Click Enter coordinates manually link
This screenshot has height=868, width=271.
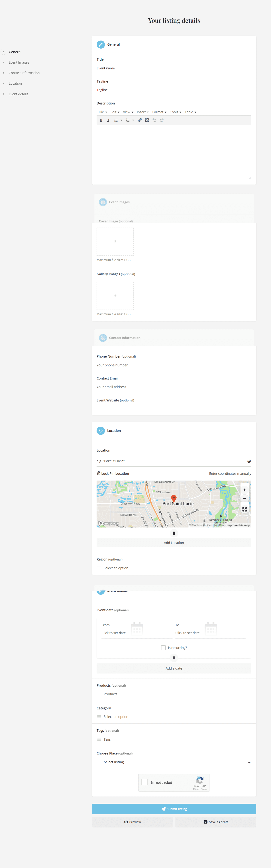pyautogui.click(x=230, y=473)
